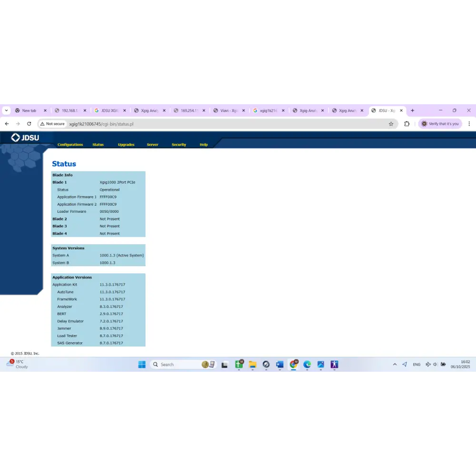Open the clock showing 16:02 06/10/2025
This screenshot has width=476, height=476.
tap(460, 364)
